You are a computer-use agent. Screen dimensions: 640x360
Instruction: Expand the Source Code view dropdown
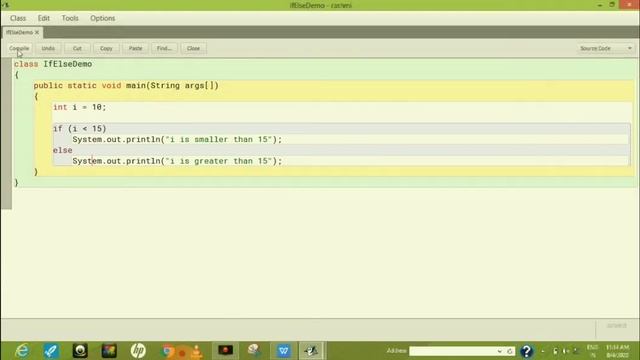(x=606, y=48)
